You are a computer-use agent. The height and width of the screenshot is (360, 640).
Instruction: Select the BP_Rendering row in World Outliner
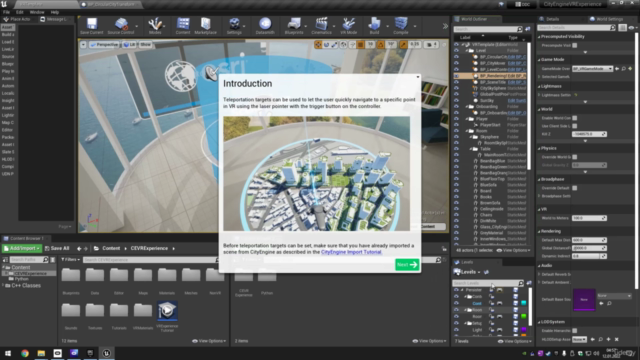491,76
